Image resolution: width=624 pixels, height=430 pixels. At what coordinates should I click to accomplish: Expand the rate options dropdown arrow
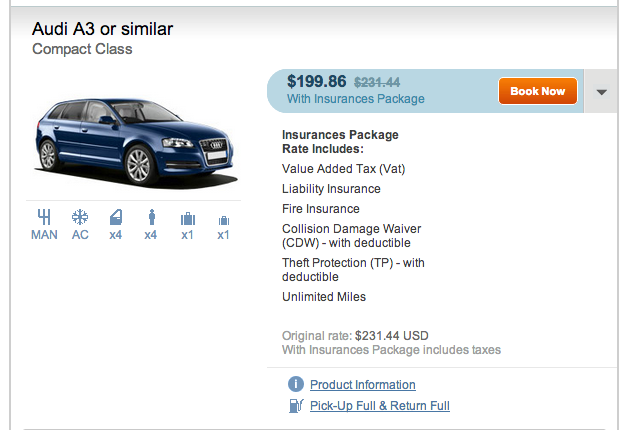point(601,92)
